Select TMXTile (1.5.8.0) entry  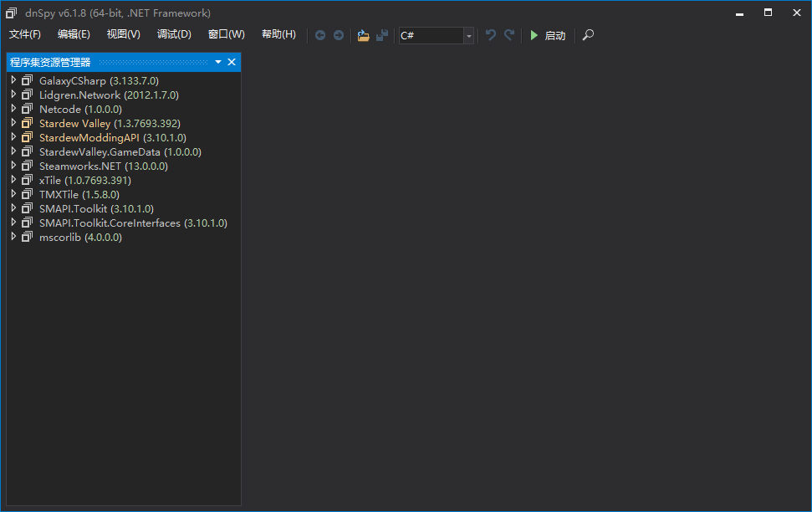pos(79,195)
